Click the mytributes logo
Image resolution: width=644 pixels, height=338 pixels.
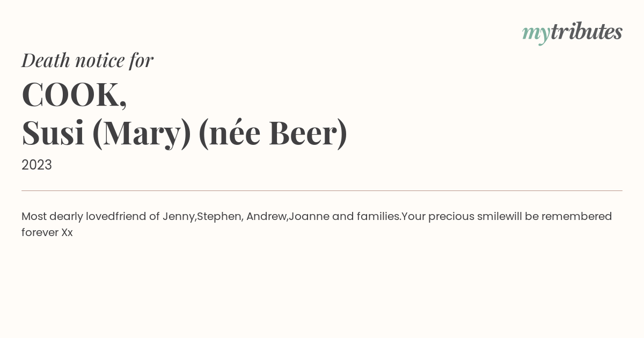572,32
